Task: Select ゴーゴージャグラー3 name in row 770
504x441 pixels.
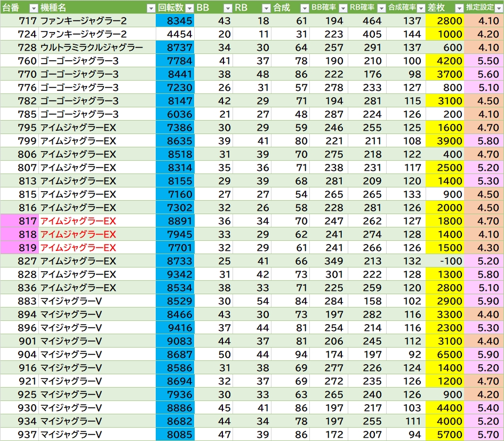Action: [x=97, y=74]
